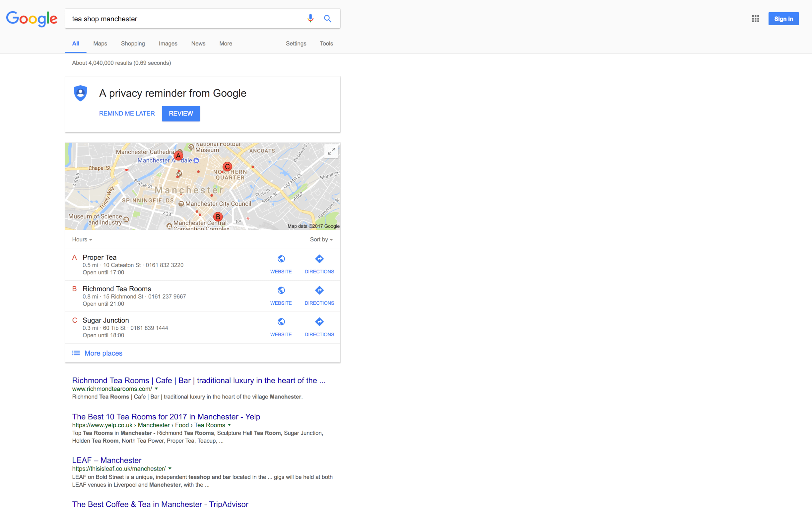This screenshot has width=812, height=508.
Task: Click the privacy shield icon
Action: [x=81, y=93]
